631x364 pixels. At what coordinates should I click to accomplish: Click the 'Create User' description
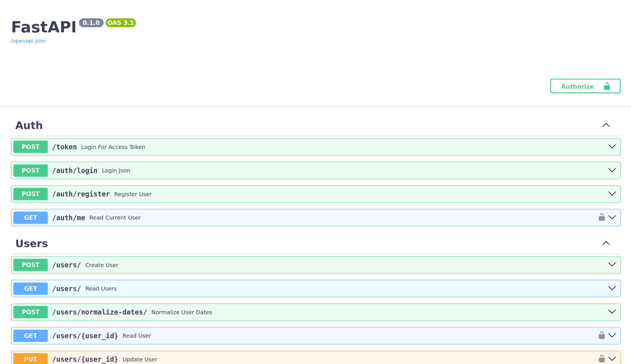click(102, 265)
